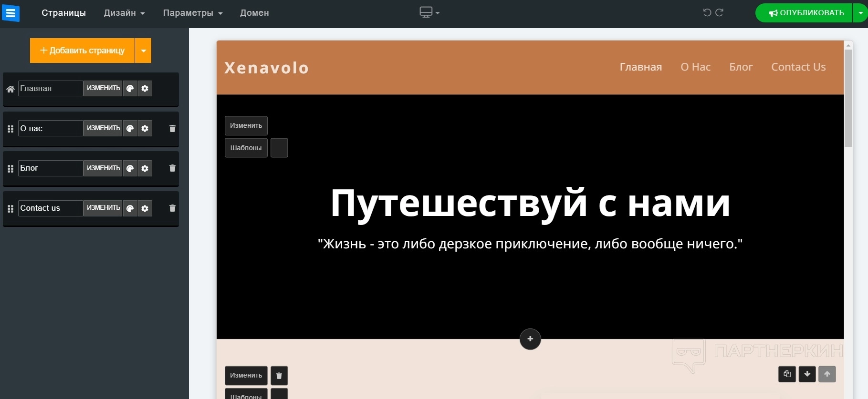Open the device preview dropdown
The width and height of the screenshot is (868, 399).
(429, 12)
